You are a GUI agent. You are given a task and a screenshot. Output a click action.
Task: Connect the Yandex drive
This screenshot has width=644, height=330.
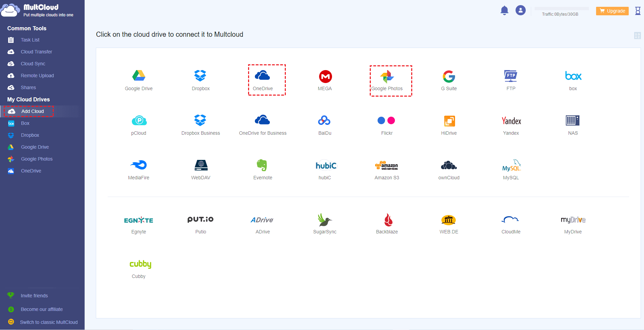(x=511, y=121)
